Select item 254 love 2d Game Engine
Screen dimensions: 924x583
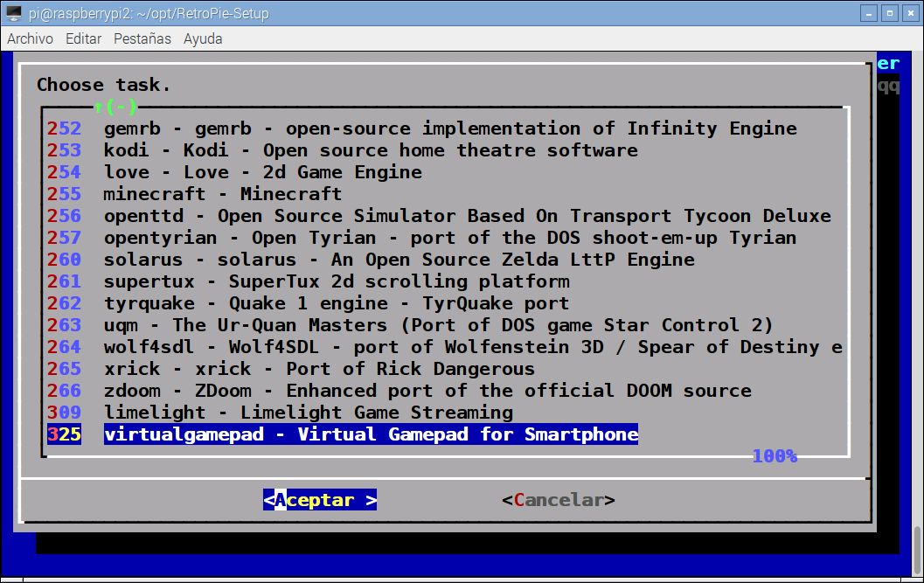coord(234,172)
